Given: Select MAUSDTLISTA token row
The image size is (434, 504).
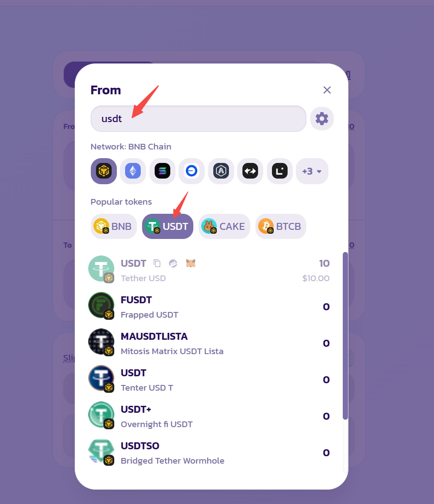Looking at the screenshot, I should point(209,343).
